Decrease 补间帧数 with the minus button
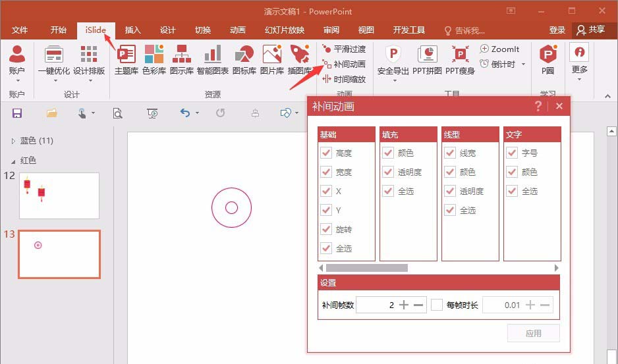This screenshot has width=618, height=364. click(x=418, y=305)
